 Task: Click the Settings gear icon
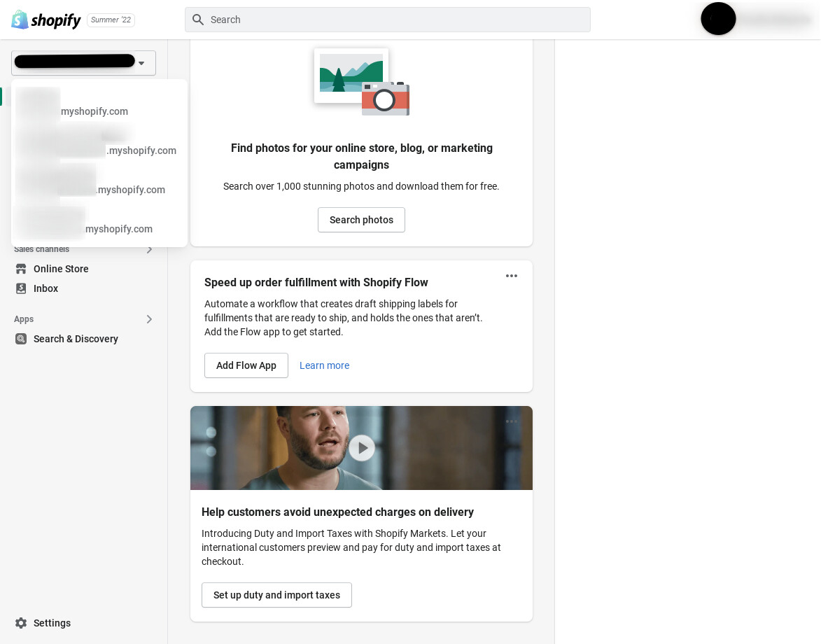(x=21, y=623)
